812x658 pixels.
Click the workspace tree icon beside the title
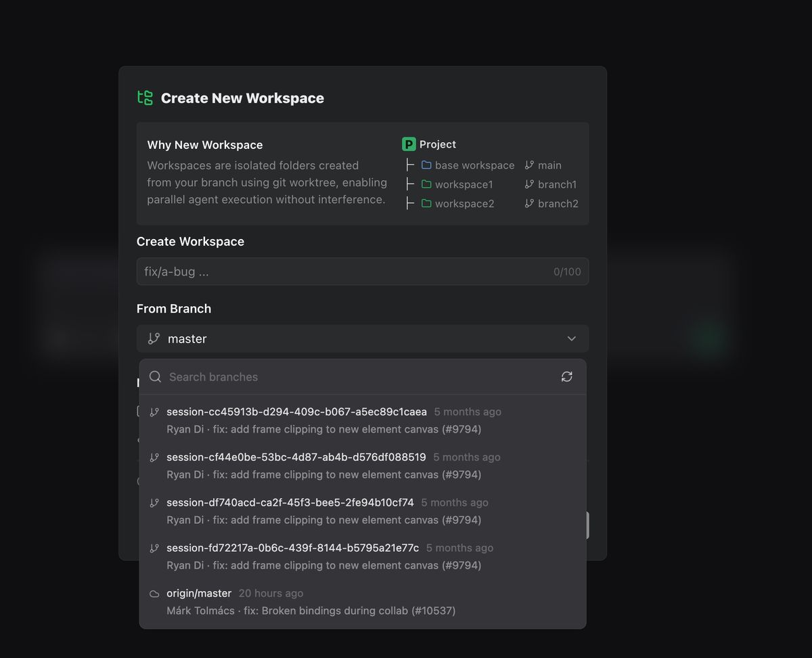pos(145,97)
